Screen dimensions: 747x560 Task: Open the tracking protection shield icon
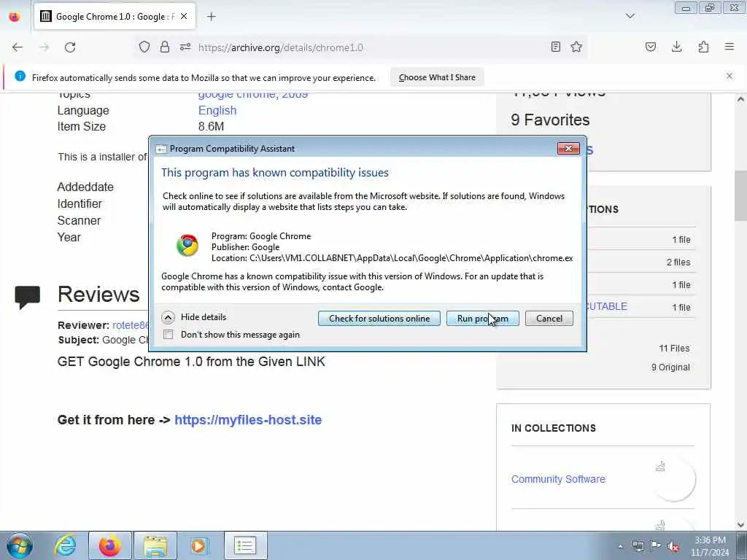(x=144, y=47)
